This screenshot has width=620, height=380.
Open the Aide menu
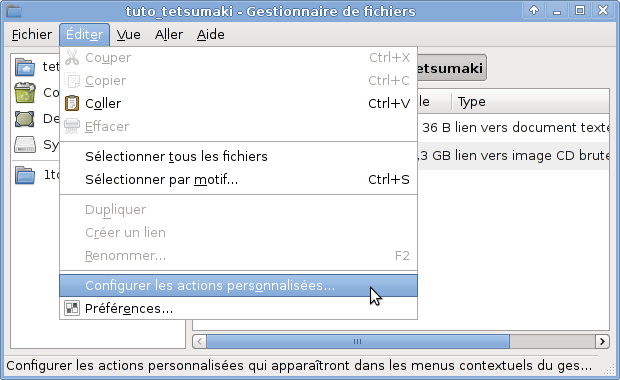coord(211,35)
